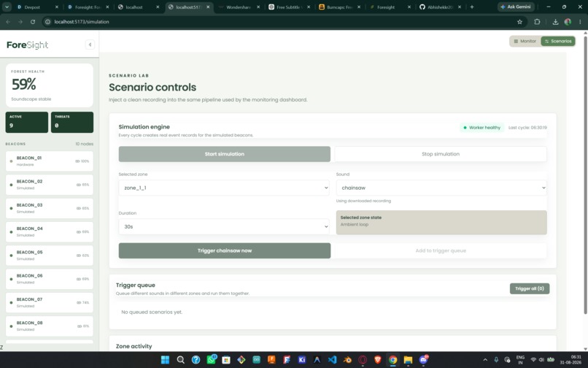Viewport: 588px width, 368px height.
Task: Open the browser extensions puzzle icon
Action: click(x=537, y=22)
